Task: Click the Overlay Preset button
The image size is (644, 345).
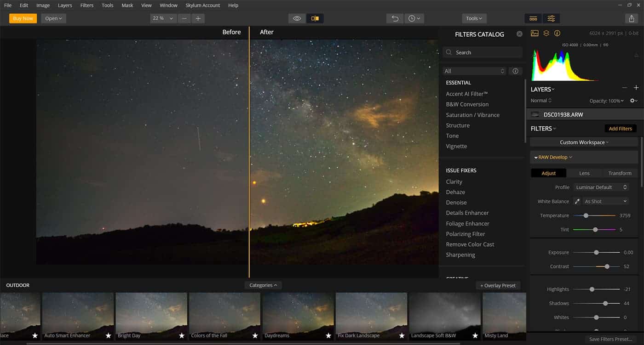Action: coord(499,285)
